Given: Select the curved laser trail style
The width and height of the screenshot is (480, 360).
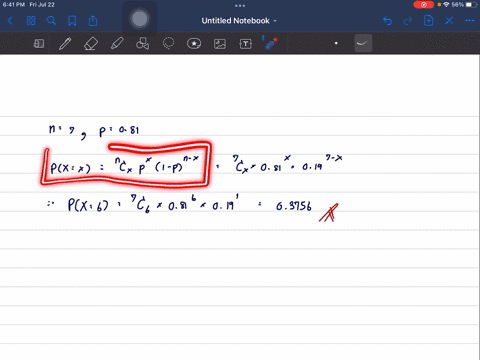Looking at the screenshot, I should [363, 43].
